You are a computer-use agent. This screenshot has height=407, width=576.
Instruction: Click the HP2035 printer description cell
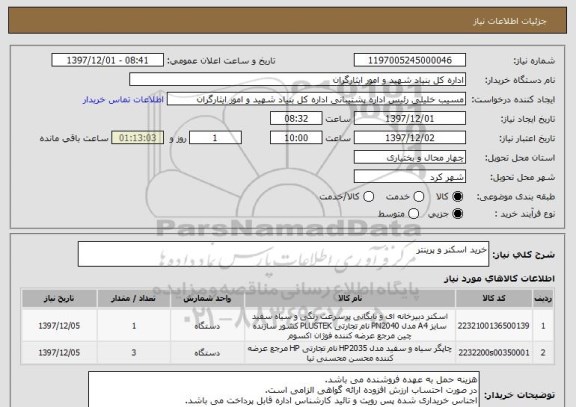(x=350, y=353)
